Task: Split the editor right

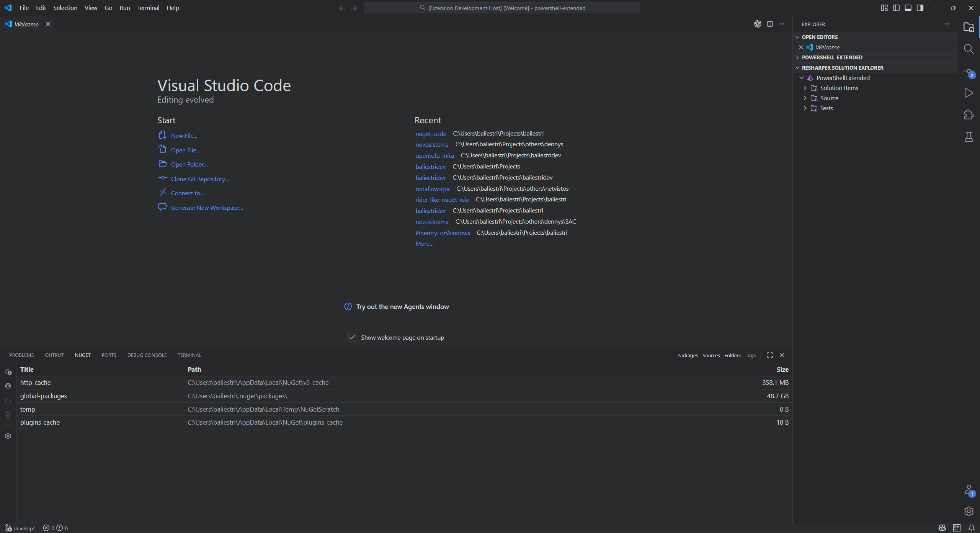Action: (x=770, y=24)
